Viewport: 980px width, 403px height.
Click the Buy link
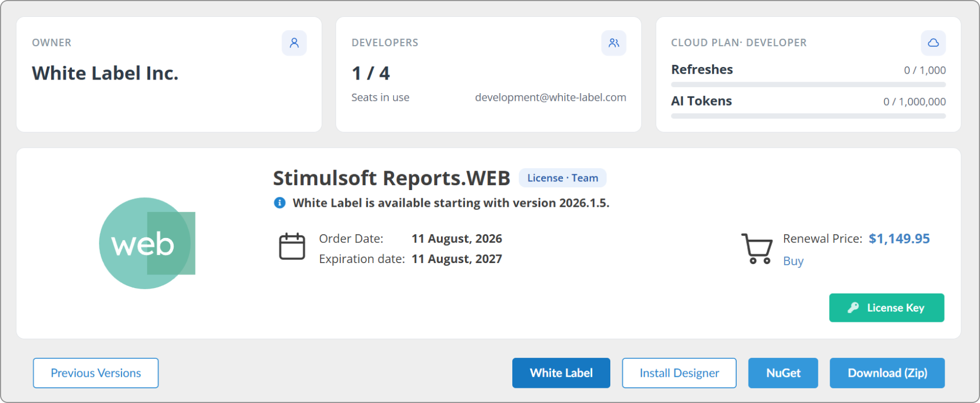793,261
